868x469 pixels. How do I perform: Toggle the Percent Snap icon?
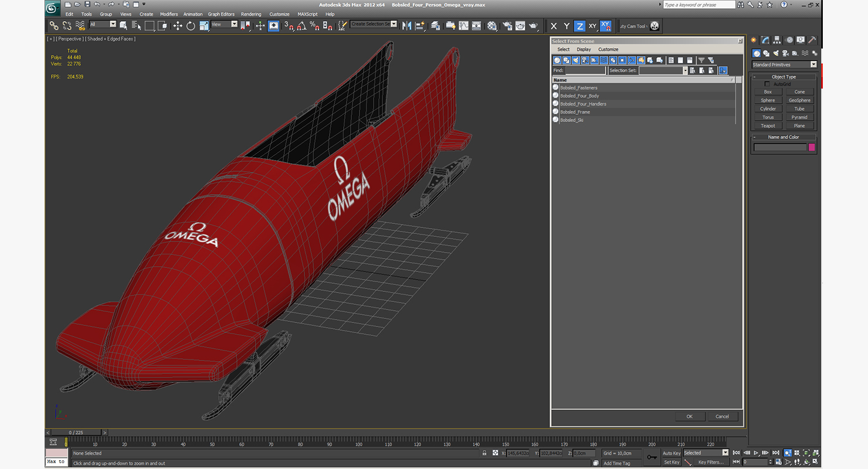pos(314,26)
